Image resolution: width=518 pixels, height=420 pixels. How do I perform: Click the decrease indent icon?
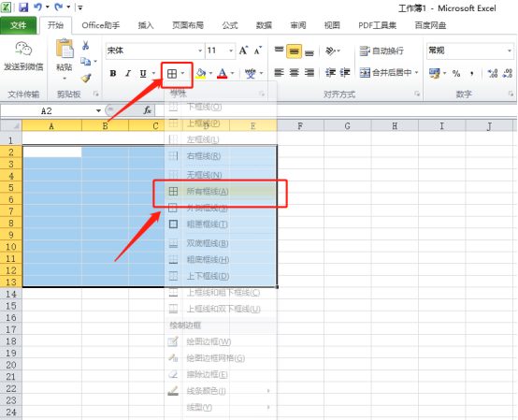click(x=330, y=72)
